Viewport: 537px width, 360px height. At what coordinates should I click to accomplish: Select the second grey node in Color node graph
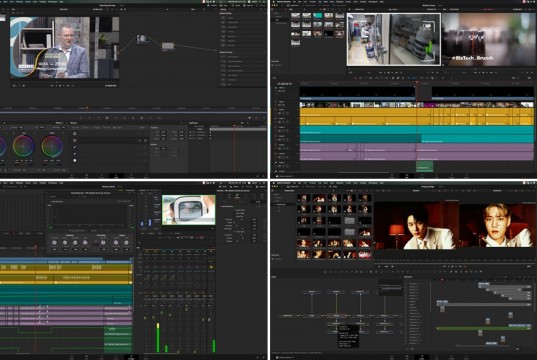click(168, 46)
